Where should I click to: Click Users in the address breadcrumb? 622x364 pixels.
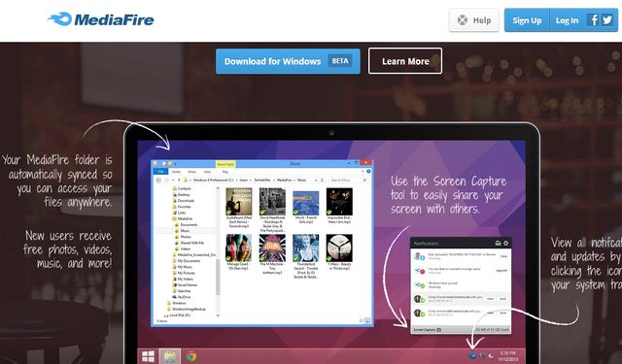243,181
